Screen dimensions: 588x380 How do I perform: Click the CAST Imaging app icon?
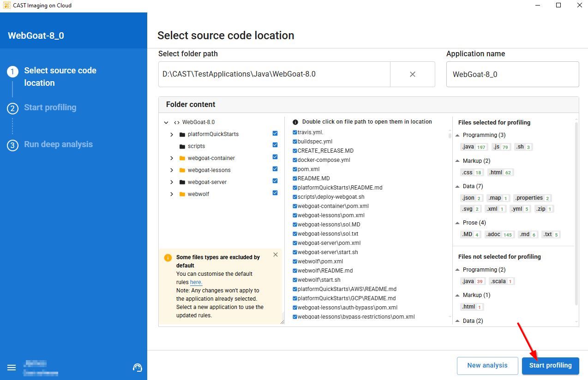pyautogui.click(x=6, y=6)
